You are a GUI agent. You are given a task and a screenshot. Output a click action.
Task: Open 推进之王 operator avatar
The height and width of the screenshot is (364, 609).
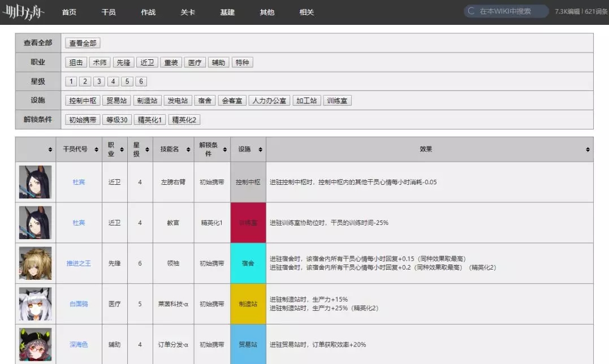coord(36,263)
